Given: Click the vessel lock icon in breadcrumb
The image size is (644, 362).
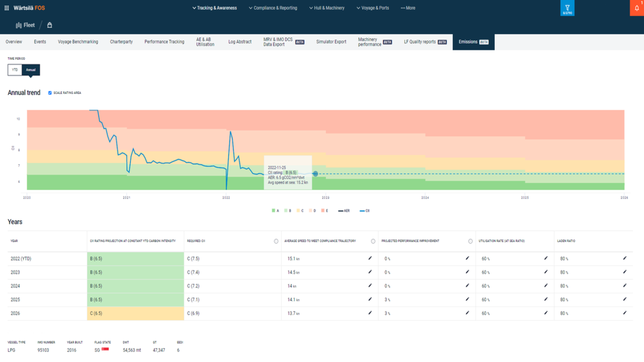Looking at the screenshot, I should [x=49, y=25].
